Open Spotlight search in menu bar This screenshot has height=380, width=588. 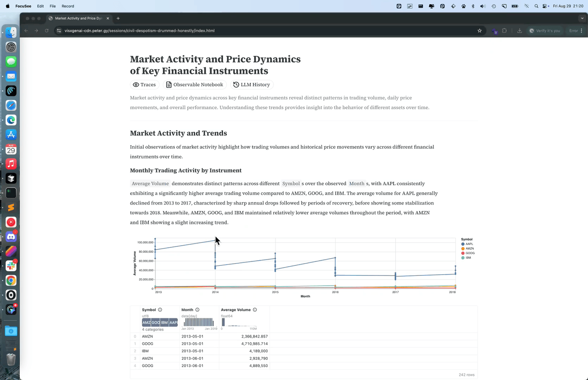click(x=536, y=6)
